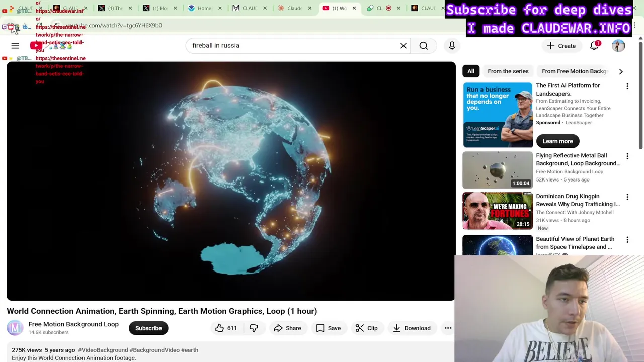Select the From the series chip
The width and height of the screenshot is (644, 362).
tap(508, 71)
